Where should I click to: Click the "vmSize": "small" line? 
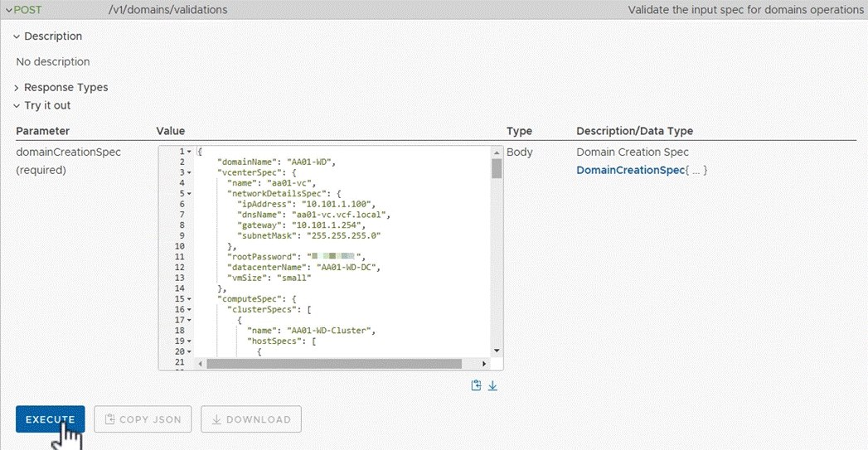click(x=269, y=278)
